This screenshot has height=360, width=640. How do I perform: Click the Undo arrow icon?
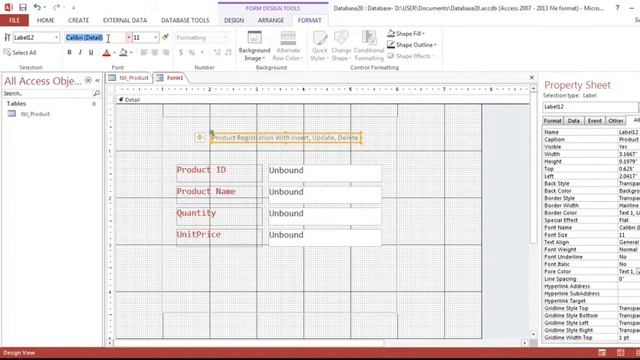pos(37,7)
